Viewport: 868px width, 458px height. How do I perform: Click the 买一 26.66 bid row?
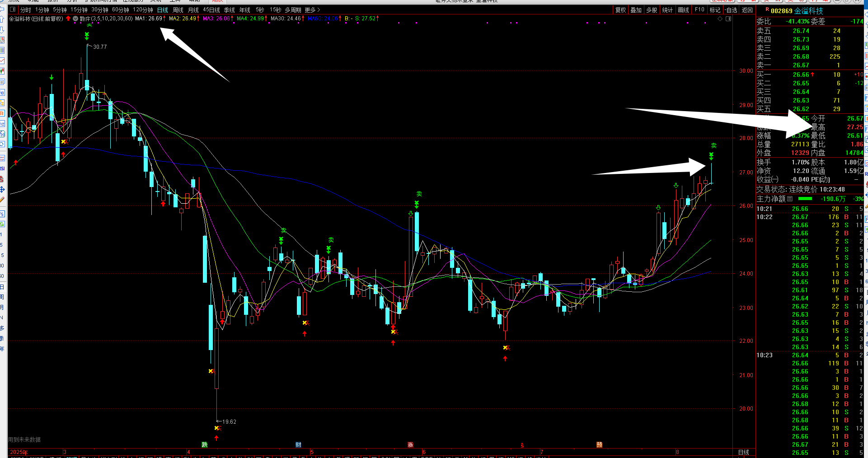[x=810, y=75]
